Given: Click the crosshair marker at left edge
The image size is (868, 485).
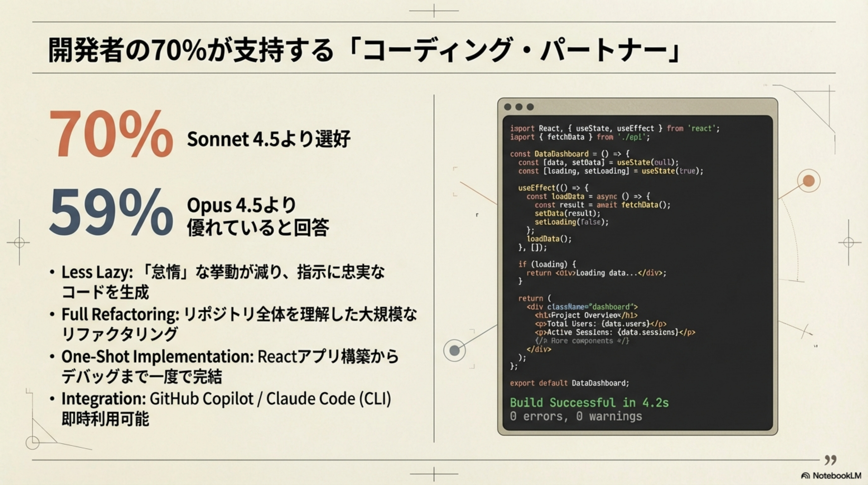Looking at the screenshot, I should tap(19, 242).
